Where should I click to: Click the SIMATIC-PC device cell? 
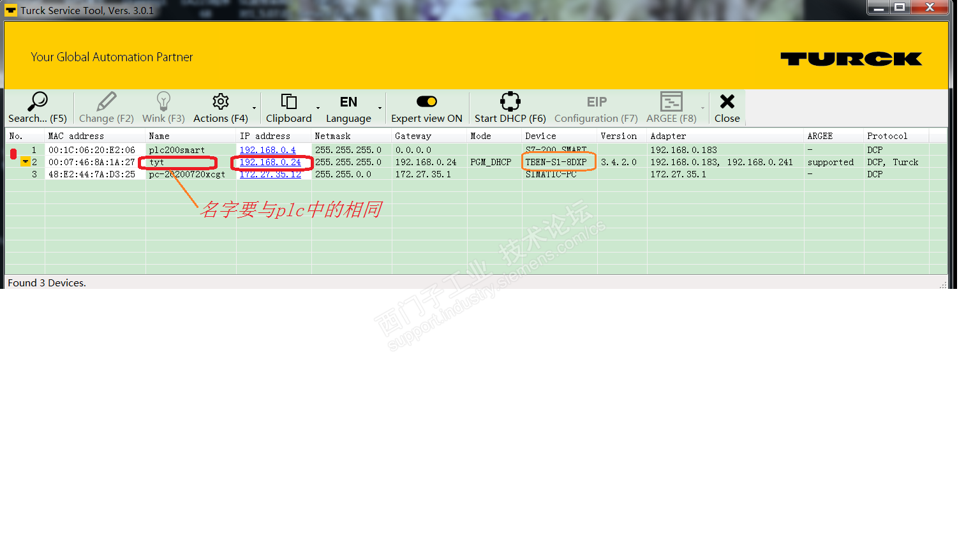point(551,174)
